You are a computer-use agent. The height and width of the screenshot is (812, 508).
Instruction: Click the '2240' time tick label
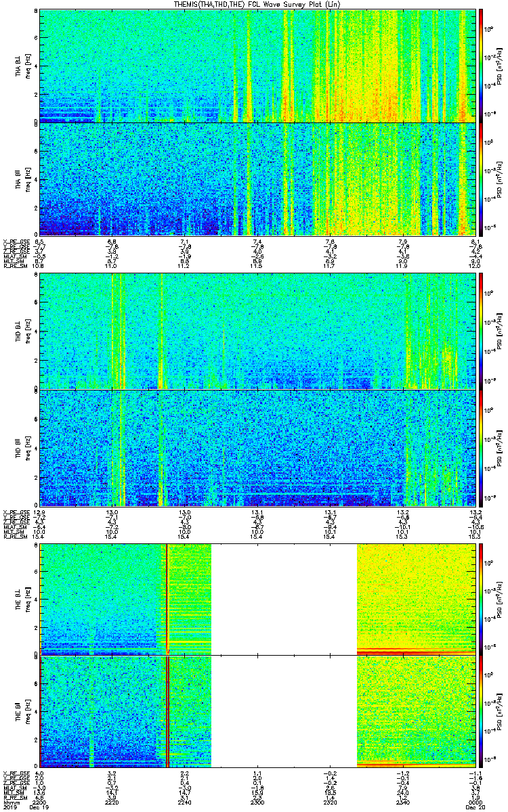pyautogui.click(x=184, y=801)
